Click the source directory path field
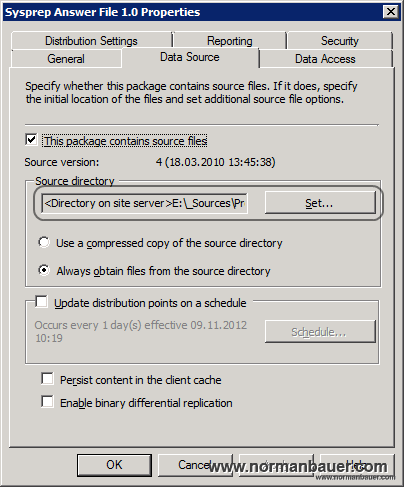 click(145, 203)
